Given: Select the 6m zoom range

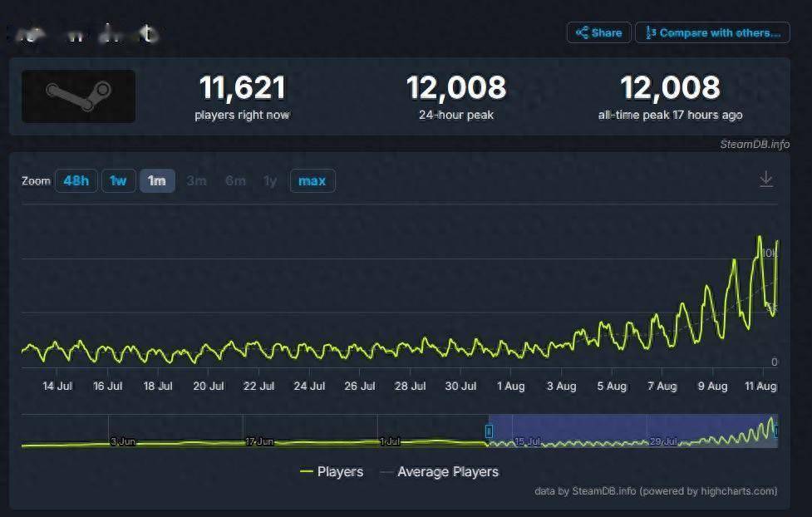Looking at the screenshot, I should click(x=236, y=181).
